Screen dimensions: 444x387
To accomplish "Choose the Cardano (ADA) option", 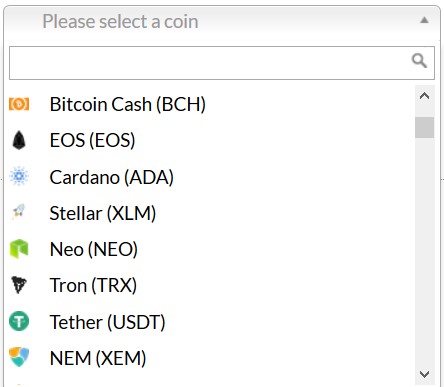I will click(210, 177).
